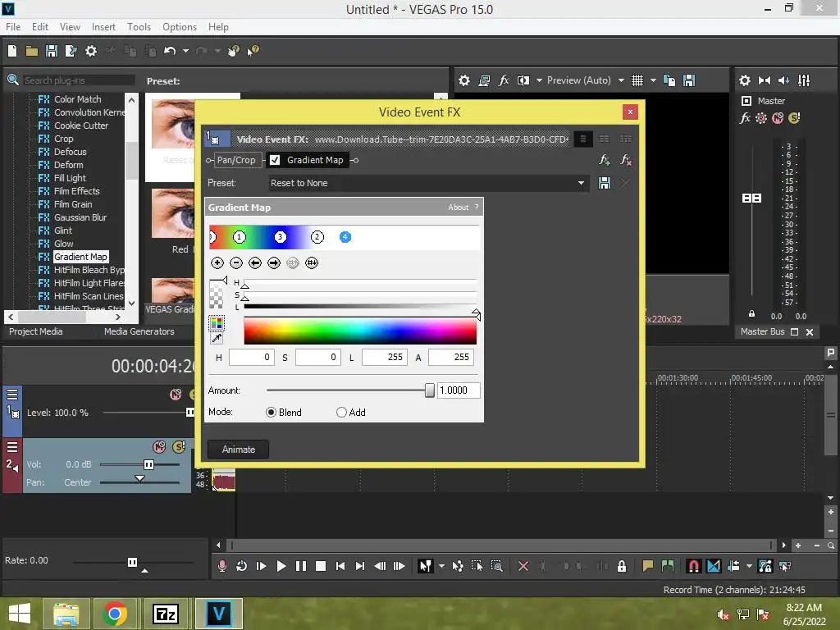Click downmix output icon in Master Bus
840x630 pixels.
pos(765,80)
